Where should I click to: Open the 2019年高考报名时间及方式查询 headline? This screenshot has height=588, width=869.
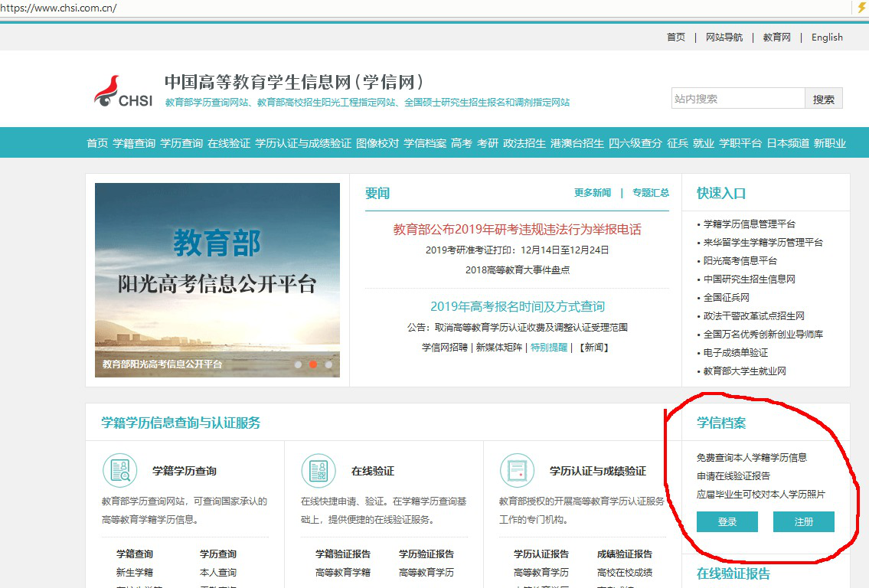[518, 306]
